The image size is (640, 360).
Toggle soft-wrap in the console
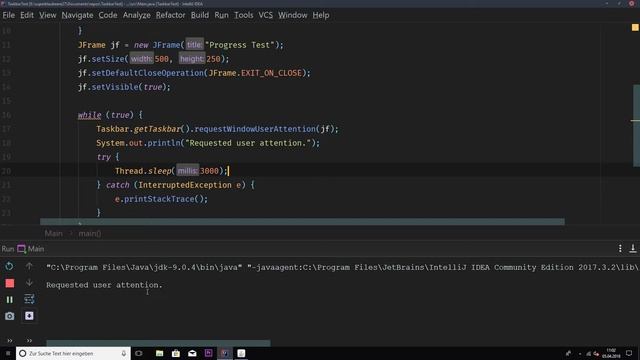click(29, 299)
